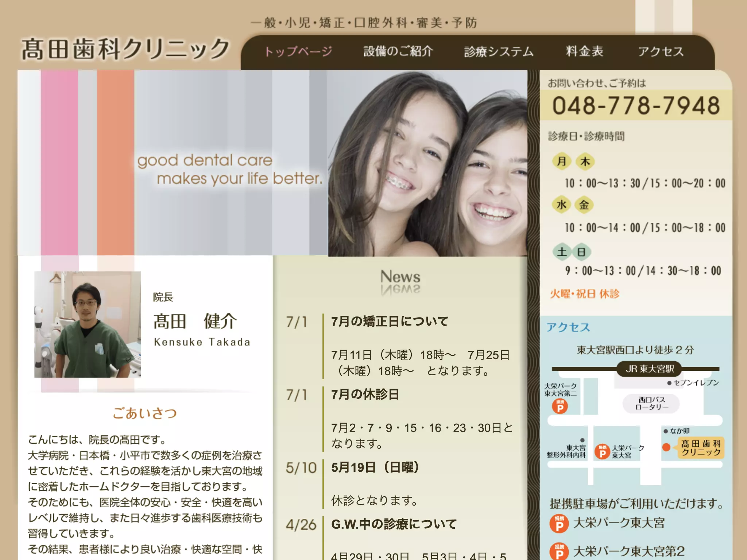Screen dimensions: 747x560
Task: Click the セブンイレブン landmark on map
Action: click(x=693, y=382)
